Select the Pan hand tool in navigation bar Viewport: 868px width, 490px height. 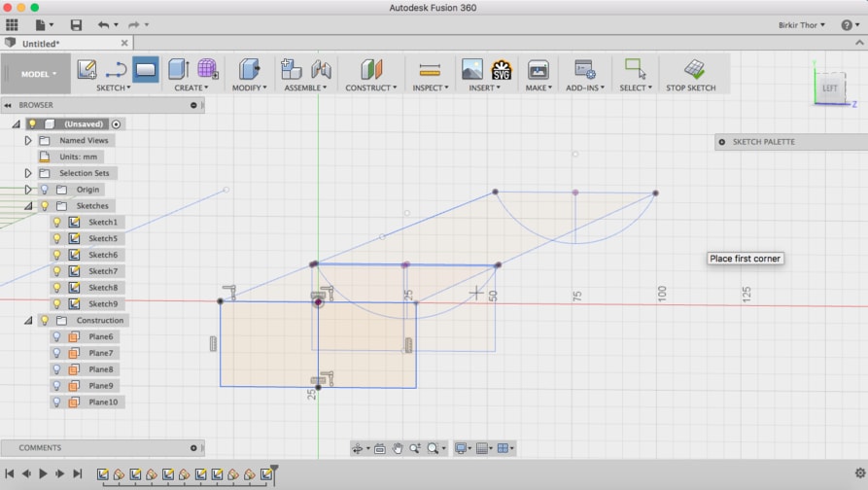tap(397, 448)
